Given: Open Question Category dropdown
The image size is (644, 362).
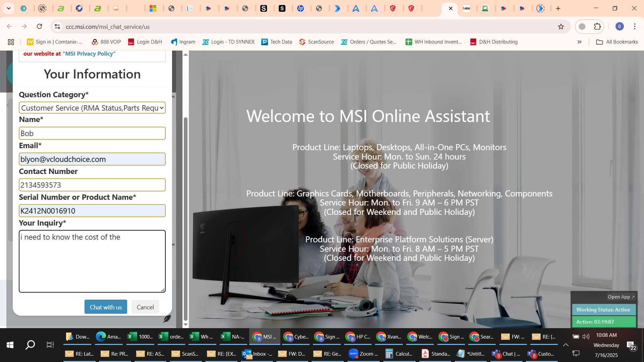Looking at the screenshot, I should (x=92, y=108).
